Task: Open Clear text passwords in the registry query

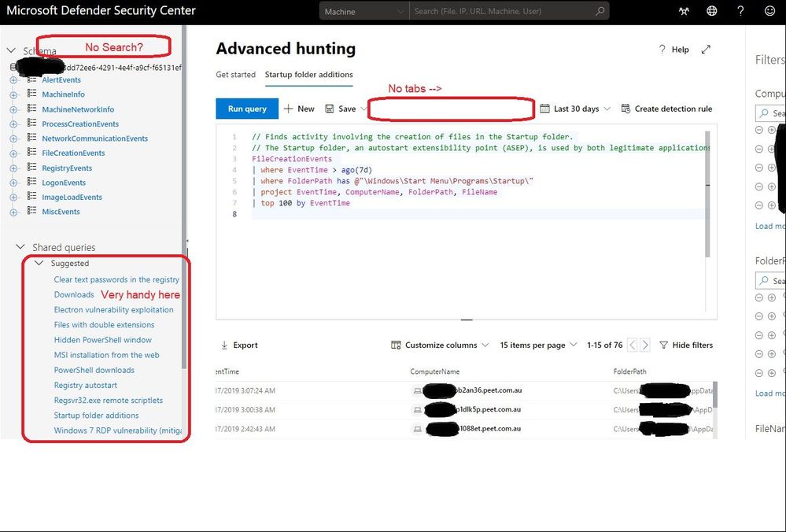Action: point(116,279)
